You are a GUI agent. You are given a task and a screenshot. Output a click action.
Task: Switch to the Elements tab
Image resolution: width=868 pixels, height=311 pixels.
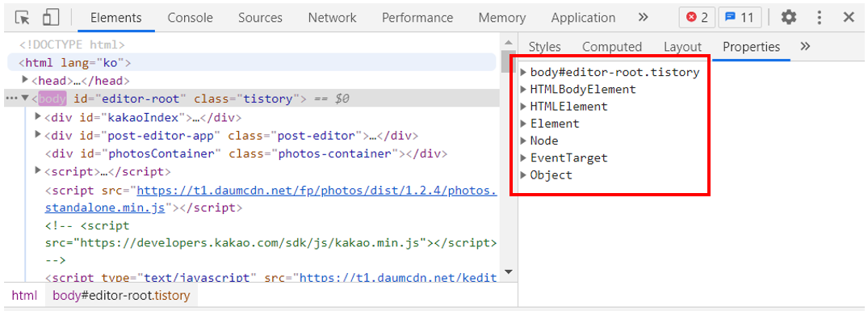115,18
